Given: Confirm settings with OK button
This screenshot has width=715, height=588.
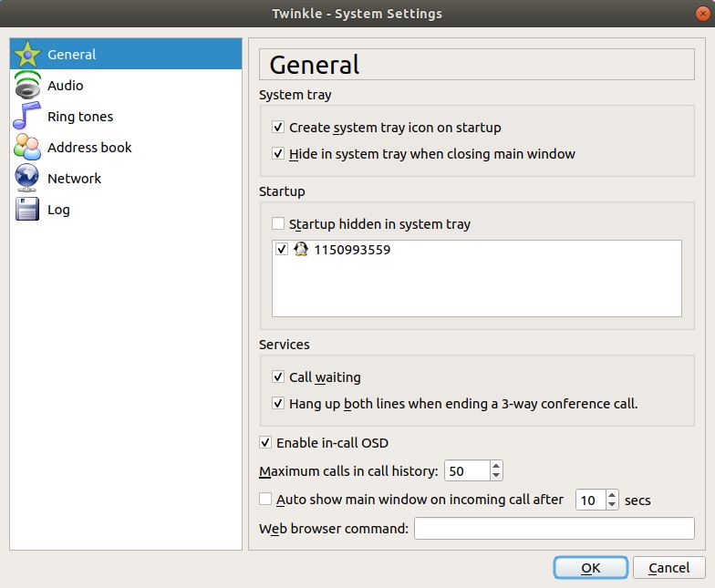Looking at the screenshot, I should coord(591,568).
